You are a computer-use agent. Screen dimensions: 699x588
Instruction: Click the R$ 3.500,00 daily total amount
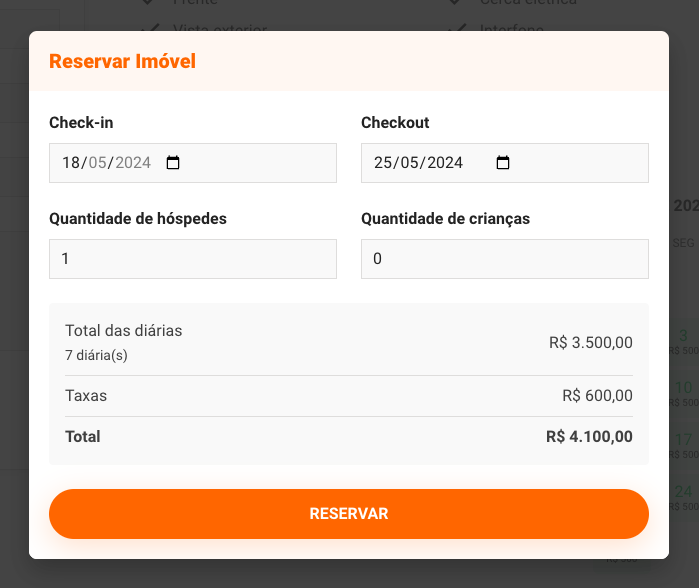point(591,342)
